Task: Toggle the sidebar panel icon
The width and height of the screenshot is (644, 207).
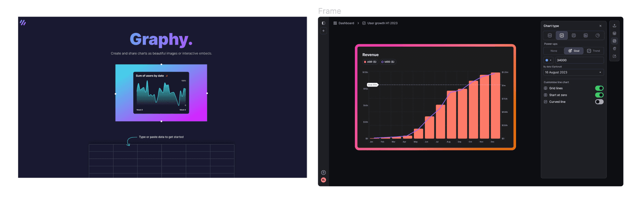Action: click(323, 23)
